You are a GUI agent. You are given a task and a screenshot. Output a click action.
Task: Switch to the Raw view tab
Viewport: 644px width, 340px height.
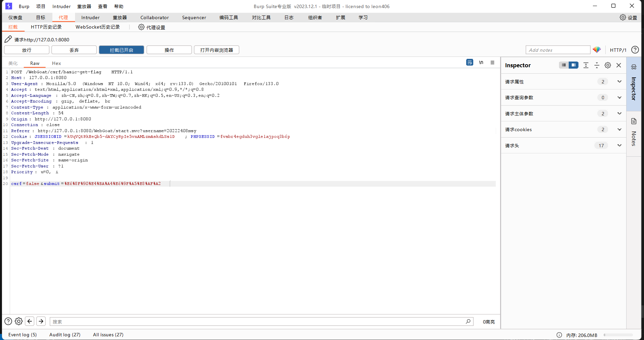[x=35, y=63]
